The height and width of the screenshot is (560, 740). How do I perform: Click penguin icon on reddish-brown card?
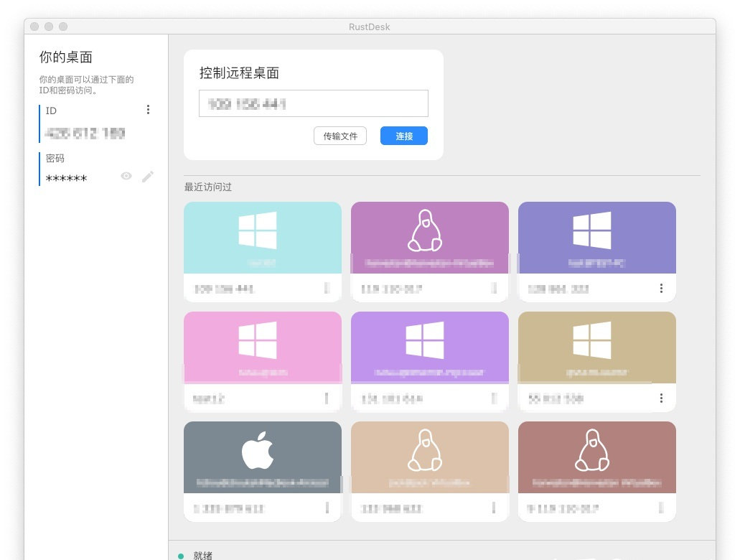click(x=592, y=450)
